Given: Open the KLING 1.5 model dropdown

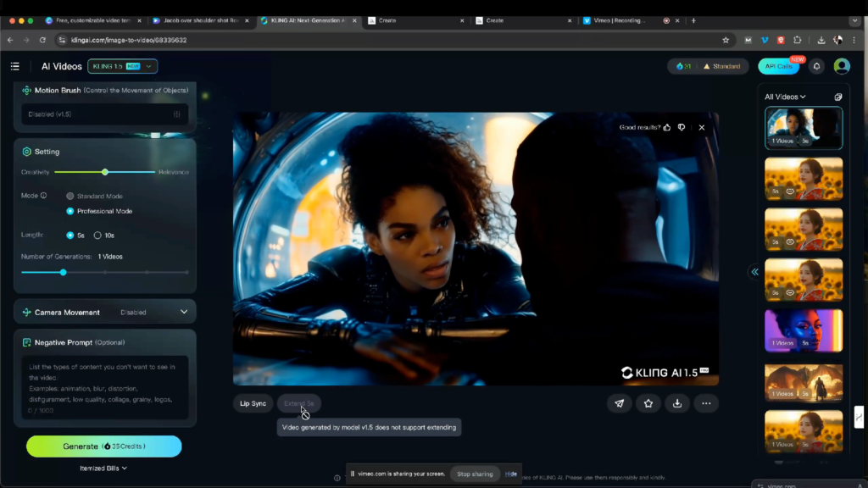Looking at the screenshot, I should pos(123,66).
